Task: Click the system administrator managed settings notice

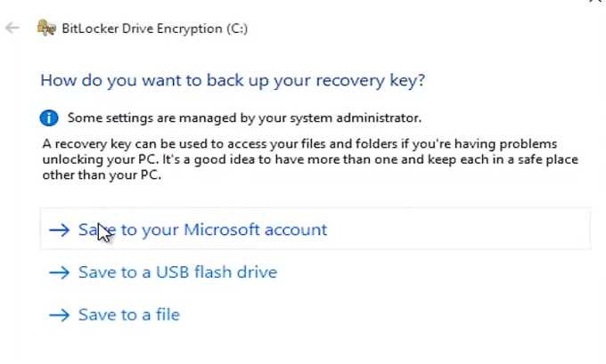Action: tap(244, 117)
